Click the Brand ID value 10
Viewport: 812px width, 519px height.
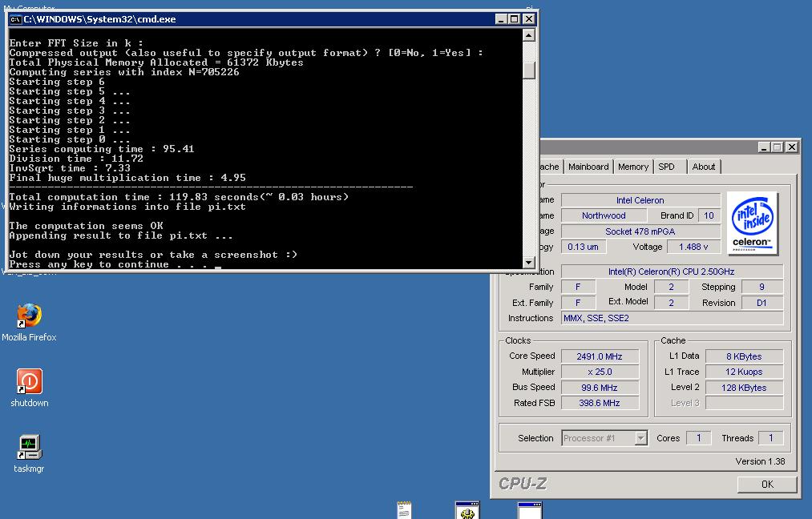[709, 215]
